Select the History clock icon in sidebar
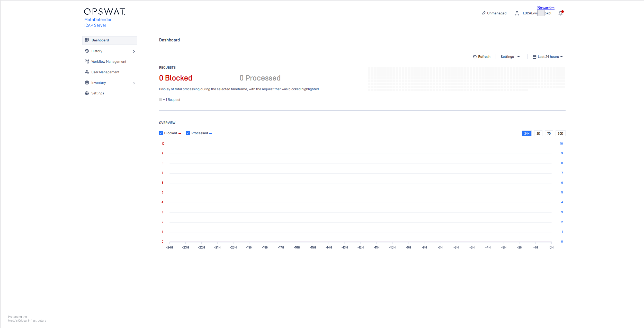644x328 pixels. pos(87,51)
